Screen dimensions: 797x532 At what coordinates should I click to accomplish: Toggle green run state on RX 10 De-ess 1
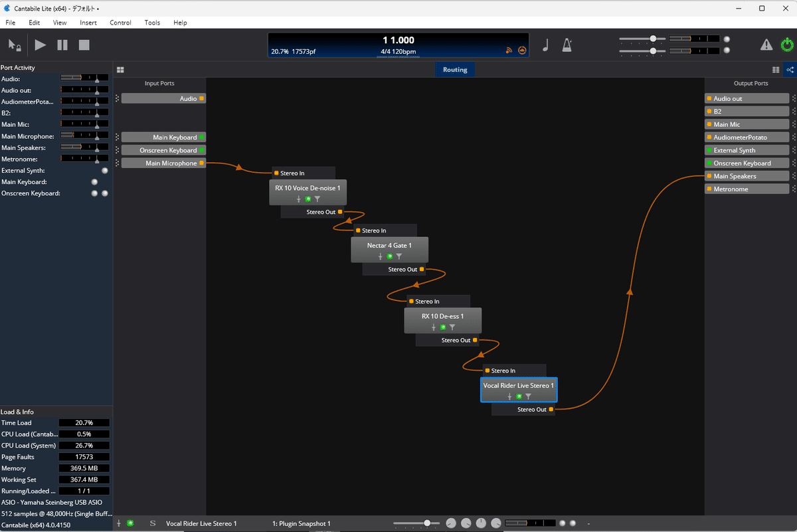(443, 327)
